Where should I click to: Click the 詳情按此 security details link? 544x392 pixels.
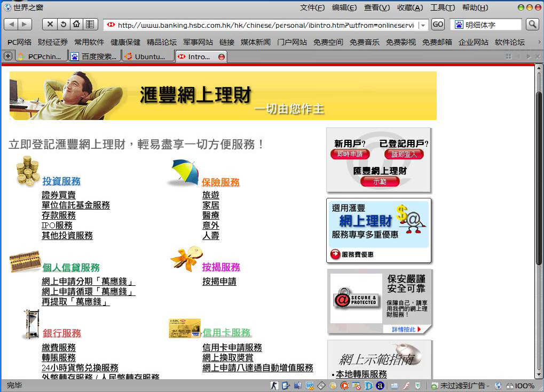click(x=406, y=329)
